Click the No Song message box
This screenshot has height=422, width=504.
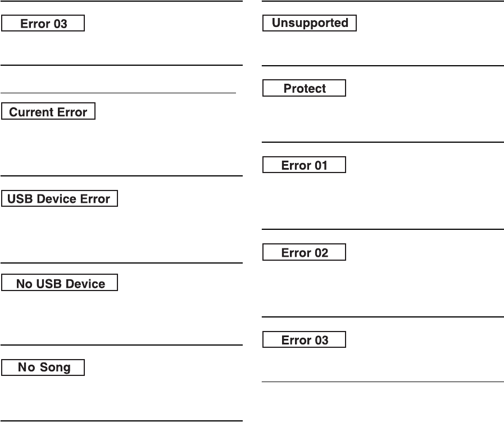pos(44,367)
